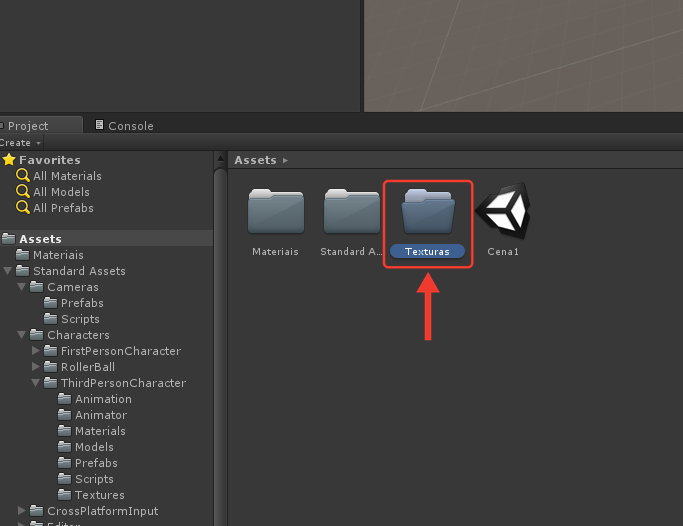Click folder icon beside CrossPlatformInput row

36,511
